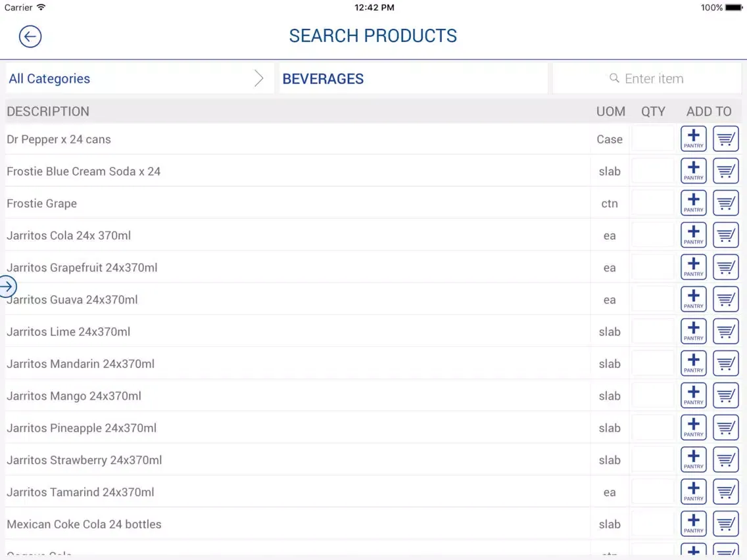Add Mexican Coke Cola to cart
747x560 pixels.
click(x=725, y=524)
